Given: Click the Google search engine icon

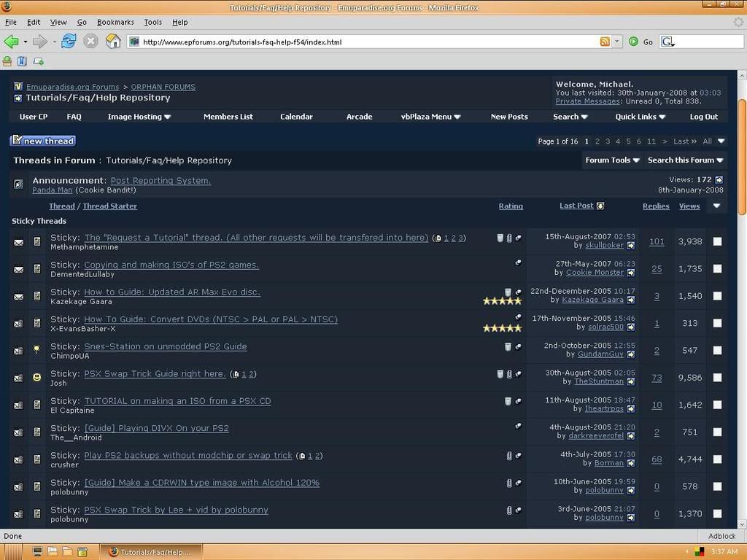Looking at the screenshot, I should pyautogui.click(x=667, y=42).
